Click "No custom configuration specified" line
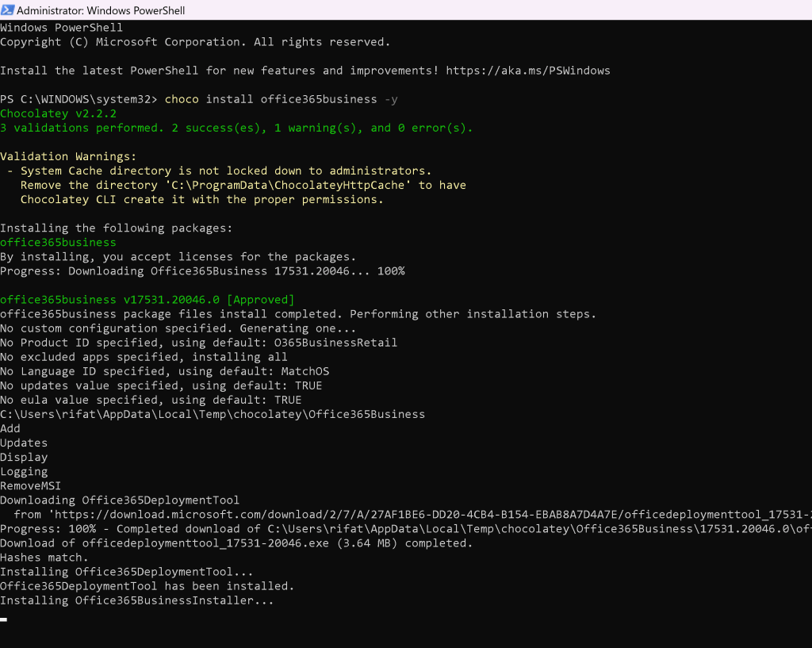 178,328
